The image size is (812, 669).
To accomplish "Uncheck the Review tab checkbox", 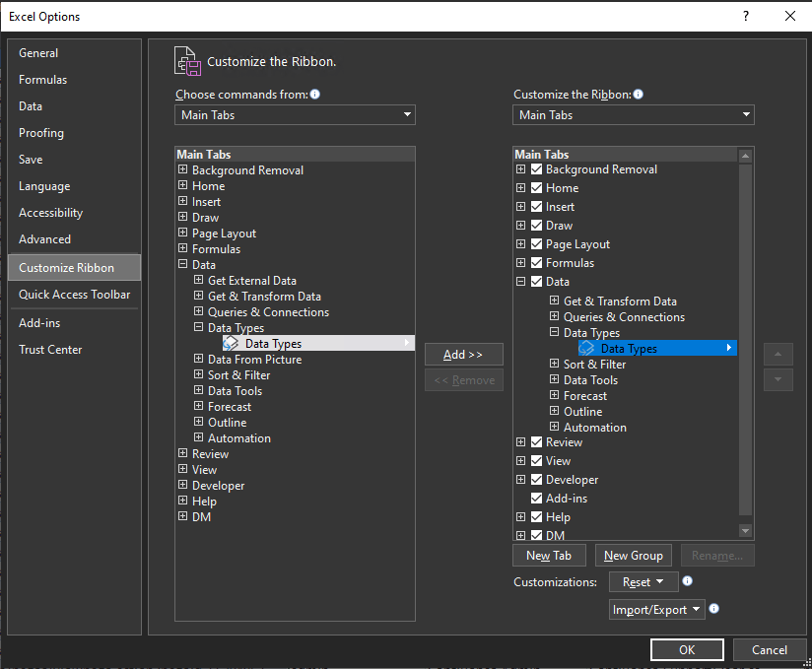I will 536,442.
